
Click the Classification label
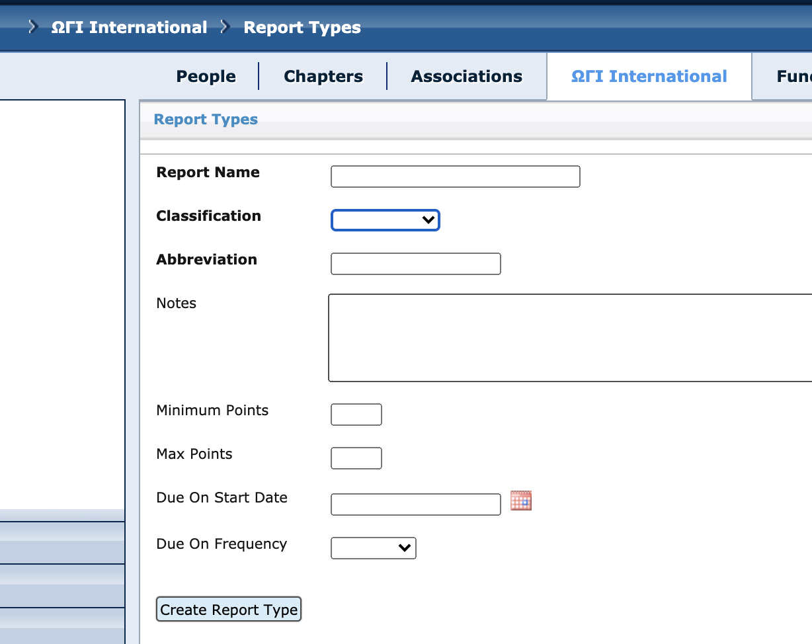tap(208, 216)
